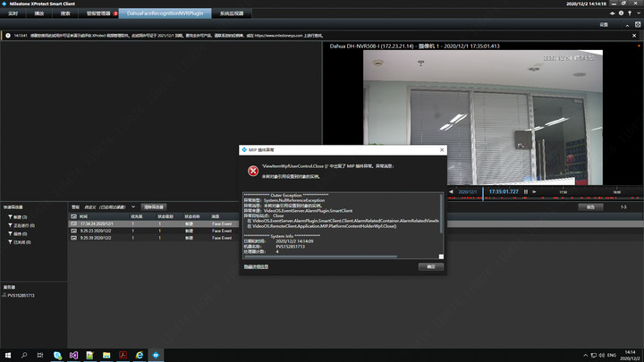
Task: Select the 已关闭 (0) filter
Action: (21, 242)
